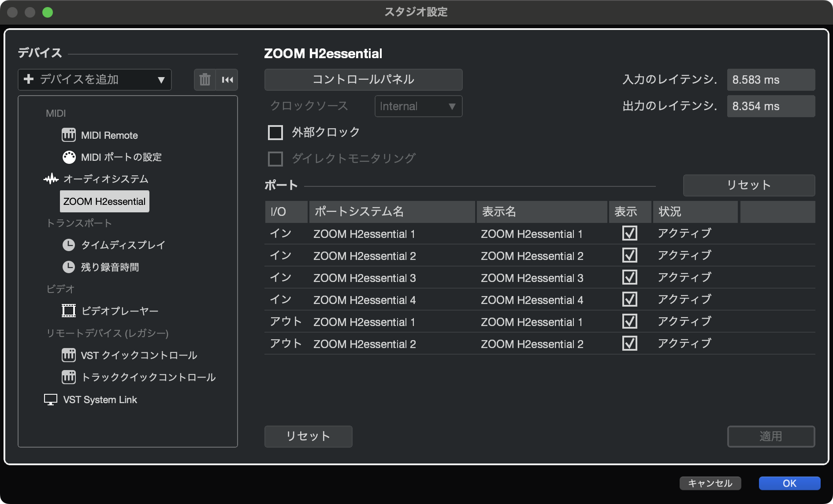Uncheck 表示 for input ZOOM H2essential 3
833x504 pixels.
point(629,277)
